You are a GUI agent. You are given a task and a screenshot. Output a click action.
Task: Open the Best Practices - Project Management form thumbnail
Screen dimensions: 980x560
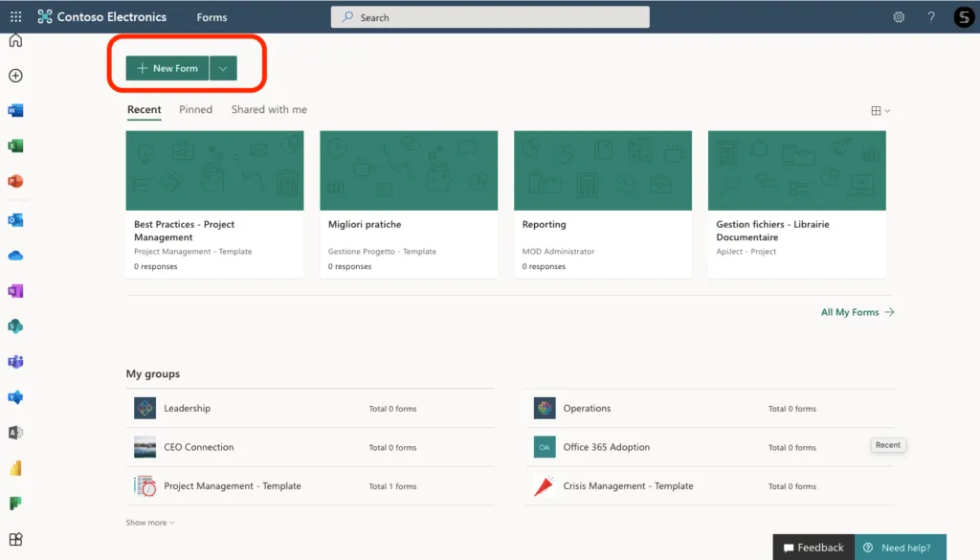[x=215, y=170]
